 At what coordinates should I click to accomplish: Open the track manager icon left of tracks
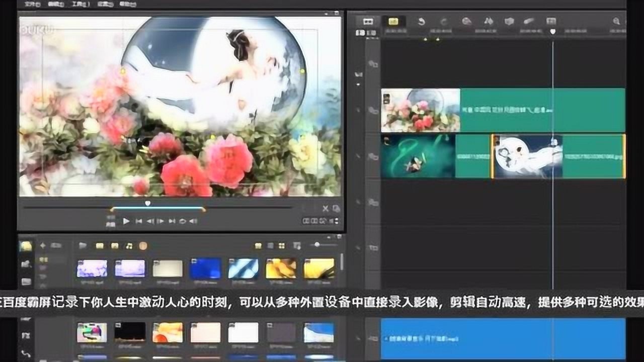pos(358,74)
